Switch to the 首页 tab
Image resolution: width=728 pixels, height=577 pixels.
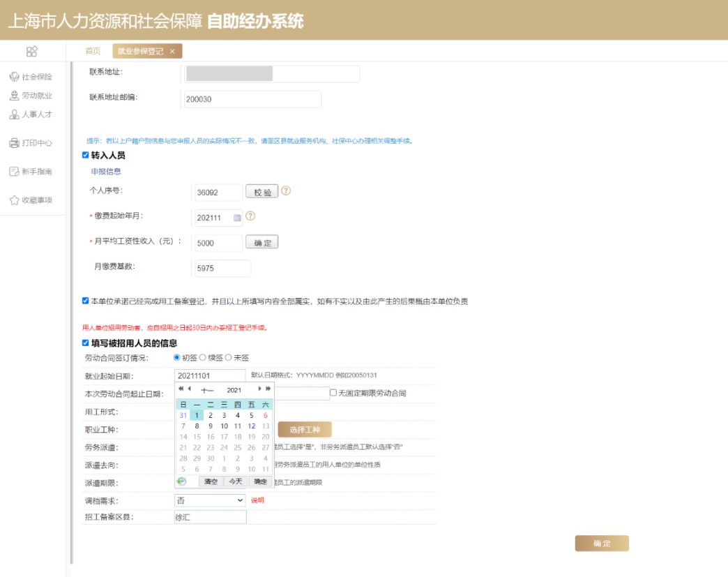tap(93, 51)
